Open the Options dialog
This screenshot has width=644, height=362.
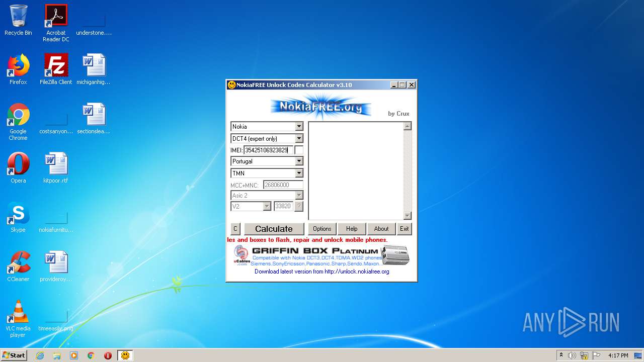pyautogui.click(x=322, y=229)
